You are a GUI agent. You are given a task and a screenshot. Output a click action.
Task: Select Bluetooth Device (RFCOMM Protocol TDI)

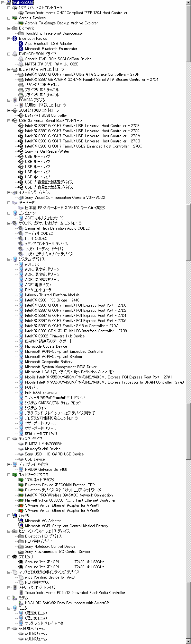60,485
